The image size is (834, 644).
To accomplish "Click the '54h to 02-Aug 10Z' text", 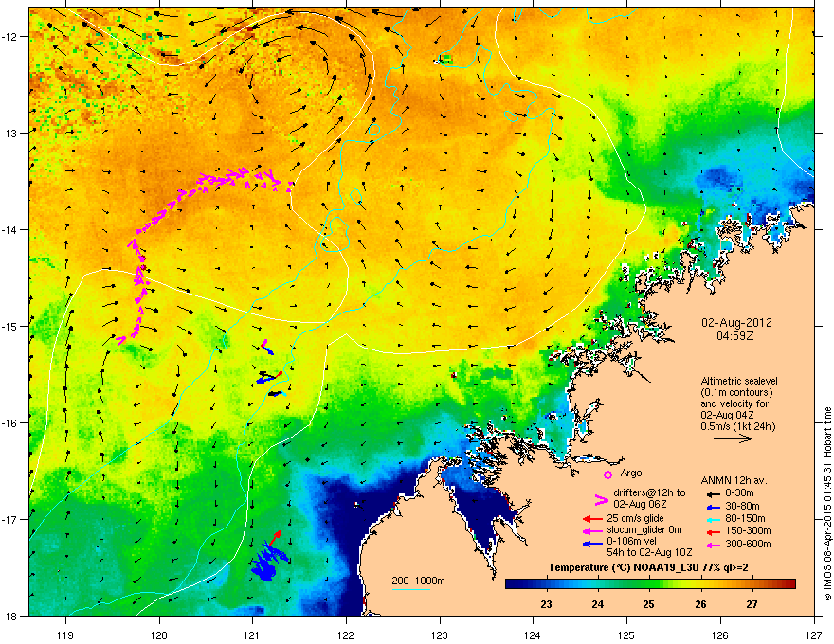I will pos(649,553).
